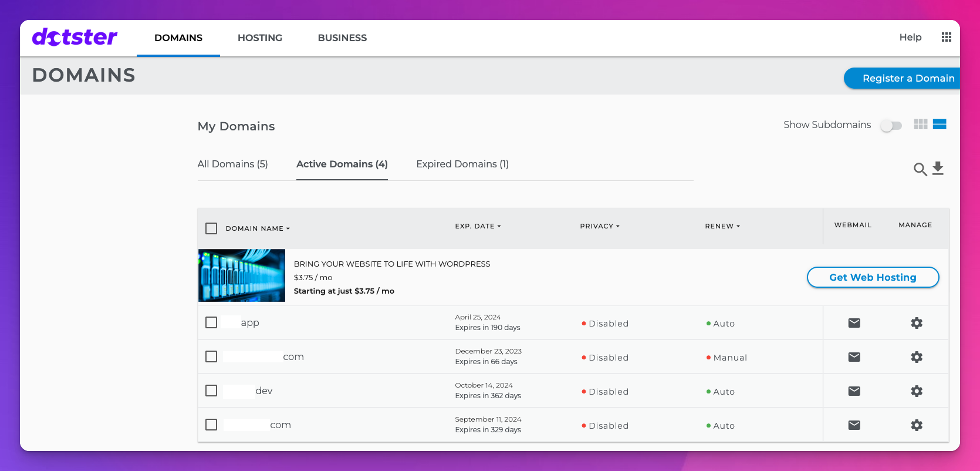Open webmail for domain expiring September 11, 2024
This screenshot has height=471, width=980.
(x=854, y=425)
